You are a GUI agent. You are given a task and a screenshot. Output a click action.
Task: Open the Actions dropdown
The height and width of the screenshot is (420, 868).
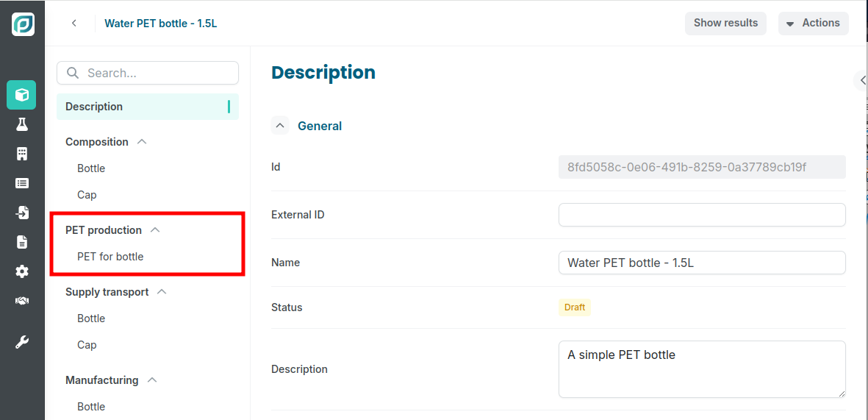point(813,24)
